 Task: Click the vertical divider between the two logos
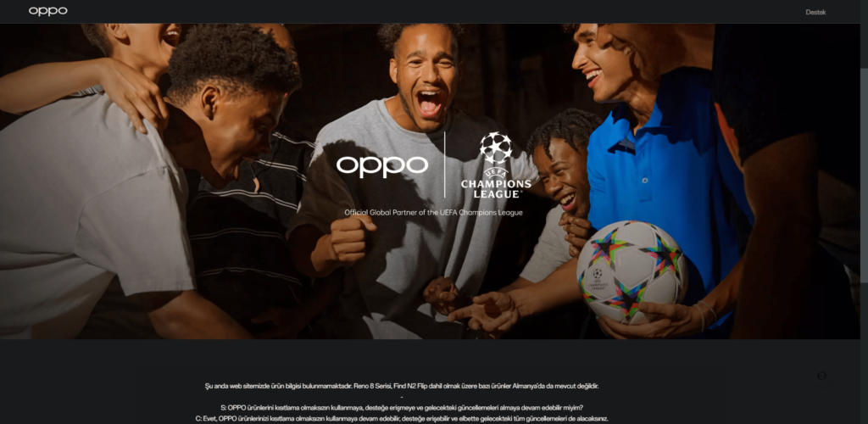[444, 165]
